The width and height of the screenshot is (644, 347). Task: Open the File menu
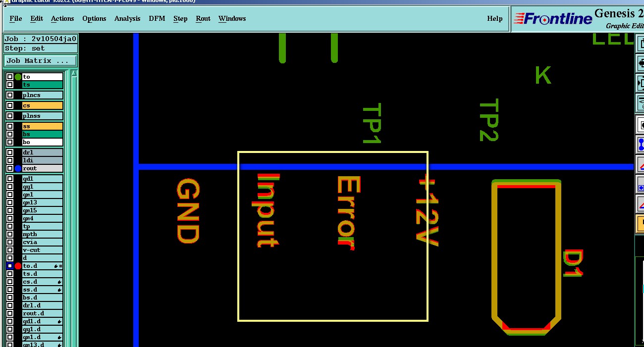pos(16,18)
